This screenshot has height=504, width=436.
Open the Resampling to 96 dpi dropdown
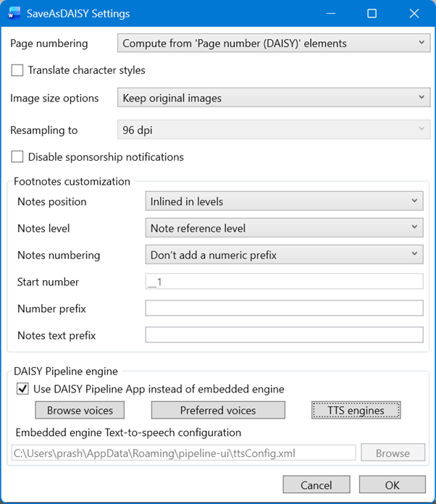(274, 130)
